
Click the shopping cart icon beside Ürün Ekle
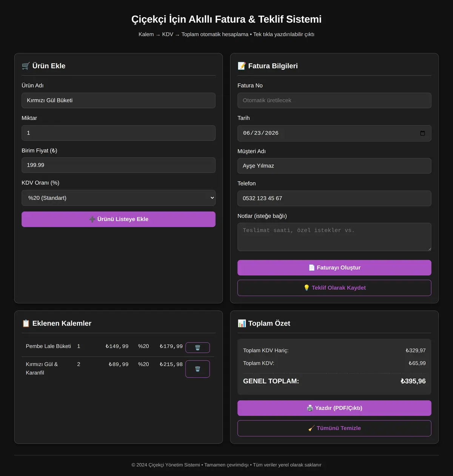pyautogui.click(x=26, y=66)
